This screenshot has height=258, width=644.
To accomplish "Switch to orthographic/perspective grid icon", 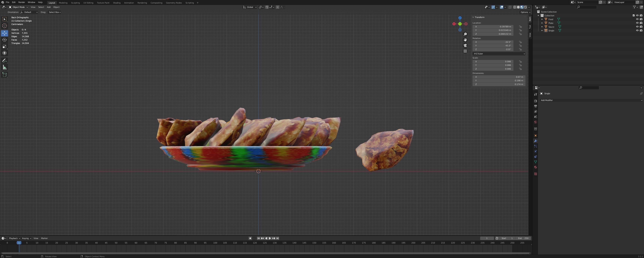I will click(465, 51).
